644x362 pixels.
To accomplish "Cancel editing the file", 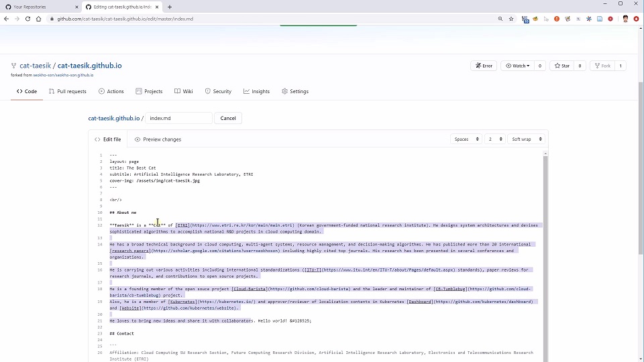I will tap(228, 118).
